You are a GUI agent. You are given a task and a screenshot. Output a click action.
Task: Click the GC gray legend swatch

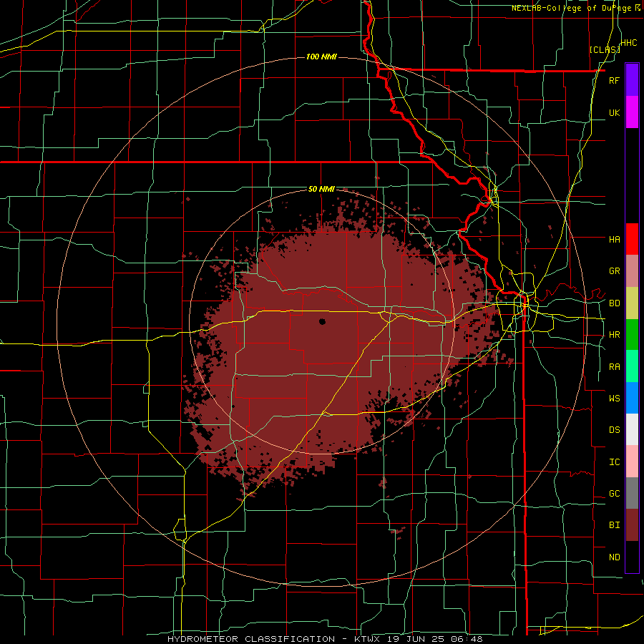tap(632, 493)
